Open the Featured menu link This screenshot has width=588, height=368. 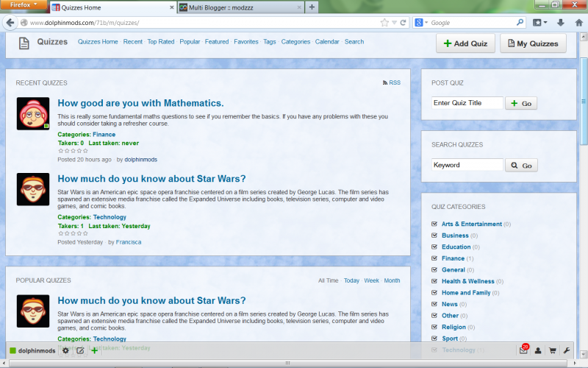pyautogui.click(x=217, y=42)
